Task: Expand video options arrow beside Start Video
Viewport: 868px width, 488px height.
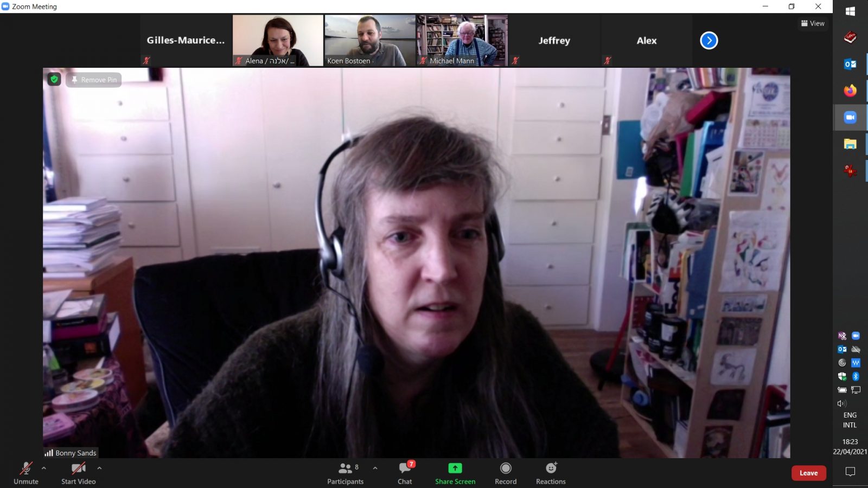Action: tap(99, 468)
